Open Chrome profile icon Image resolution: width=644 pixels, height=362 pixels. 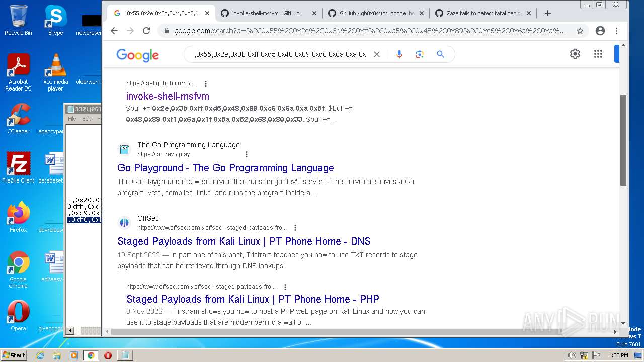click(x=600, y=31)
